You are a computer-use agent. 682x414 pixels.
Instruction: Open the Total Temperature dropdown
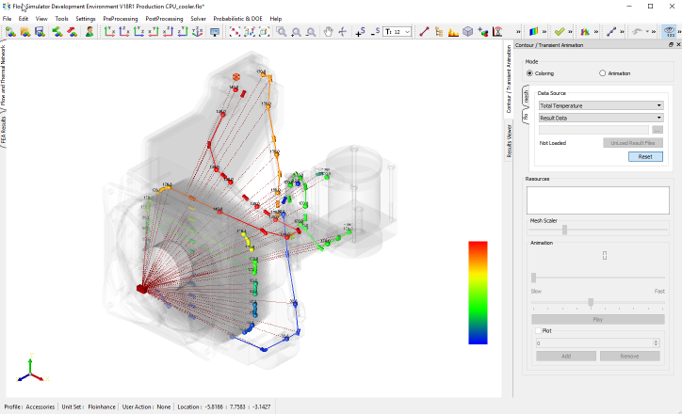click(600, 105)
